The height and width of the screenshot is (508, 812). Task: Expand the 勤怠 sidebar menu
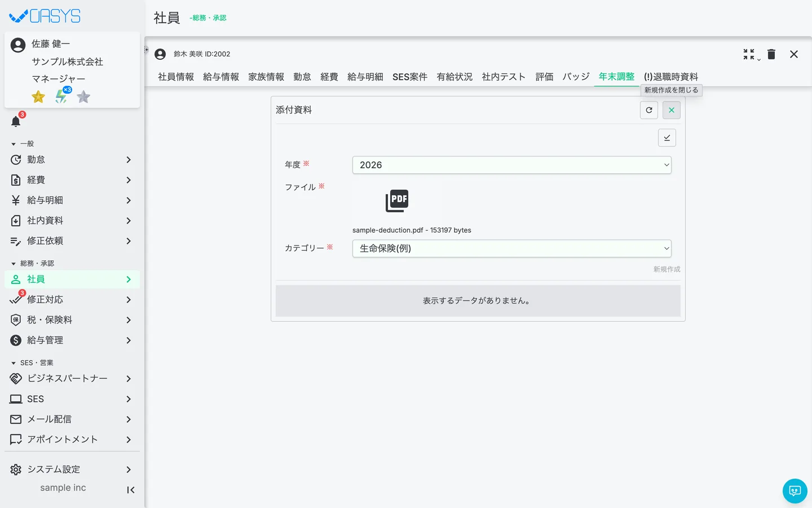(x=72, y=160)
